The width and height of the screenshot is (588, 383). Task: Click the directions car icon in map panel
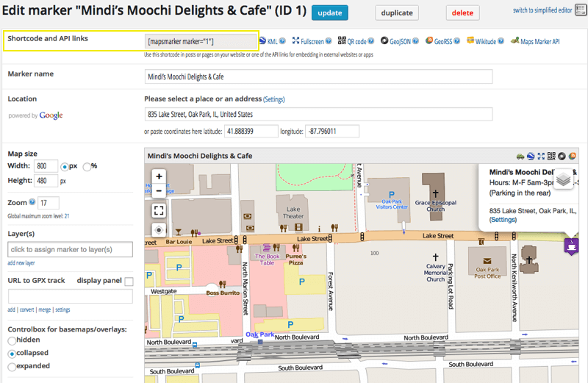[x=520, y=157]
